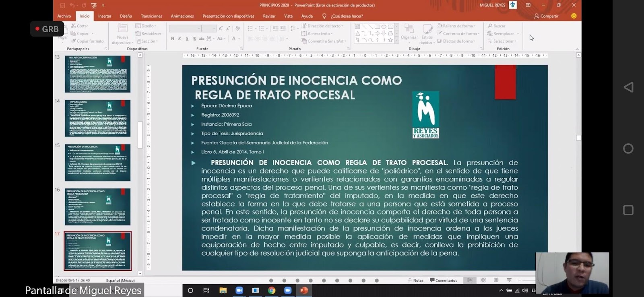The height and width of the screenshot is (297, 644).
Task: Select the oval shape in gallery
Action: click(x=384, y=27)
